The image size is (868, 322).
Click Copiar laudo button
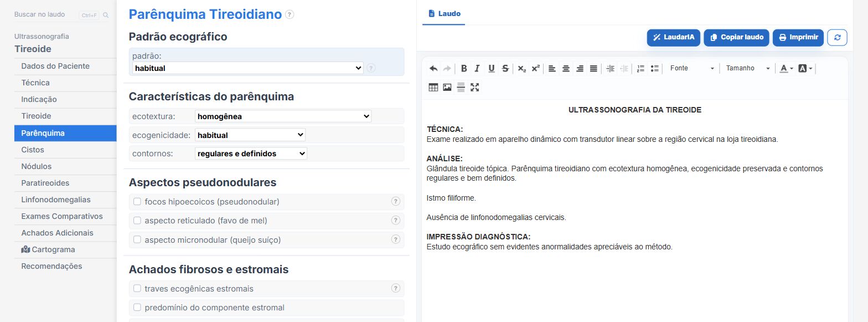pyautogui.click(x=737, y=37)
